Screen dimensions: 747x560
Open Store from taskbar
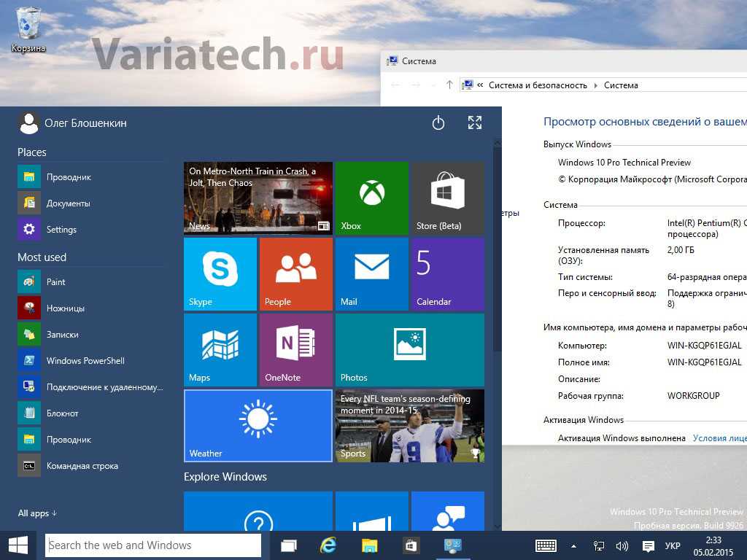(411, 545)
